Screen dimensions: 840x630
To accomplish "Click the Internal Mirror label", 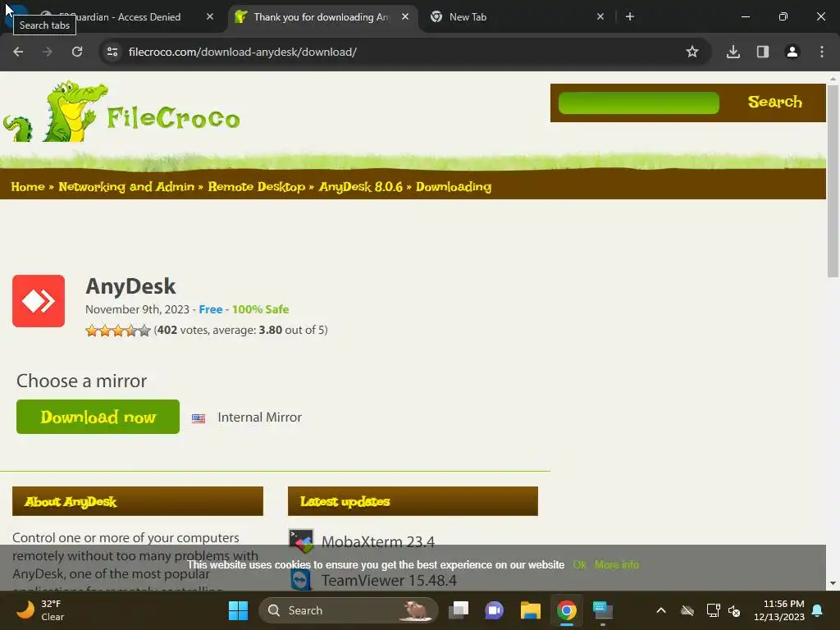I will click(x=260, y=418).
